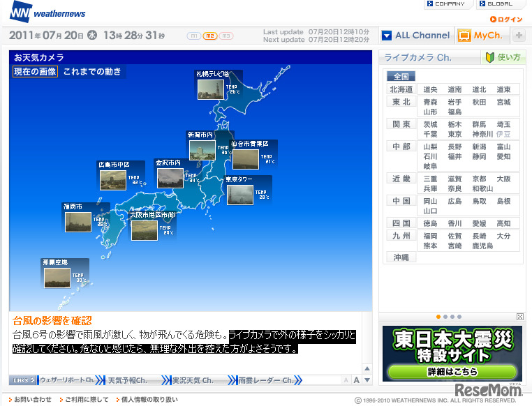This screenshot has height=406, width=532.
Task: Open the 札幌テレビ塔 camera thumbnail
Action: click(211, 89)
